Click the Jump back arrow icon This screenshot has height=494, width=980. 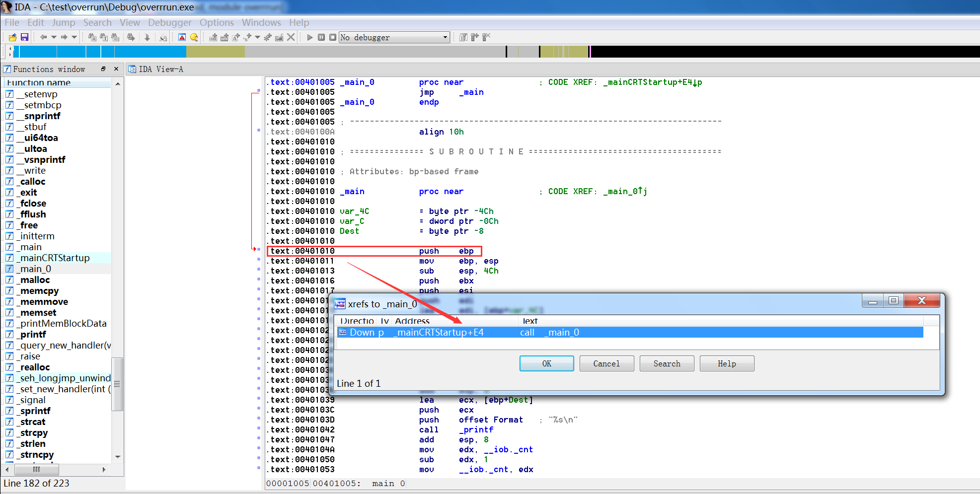43,37
